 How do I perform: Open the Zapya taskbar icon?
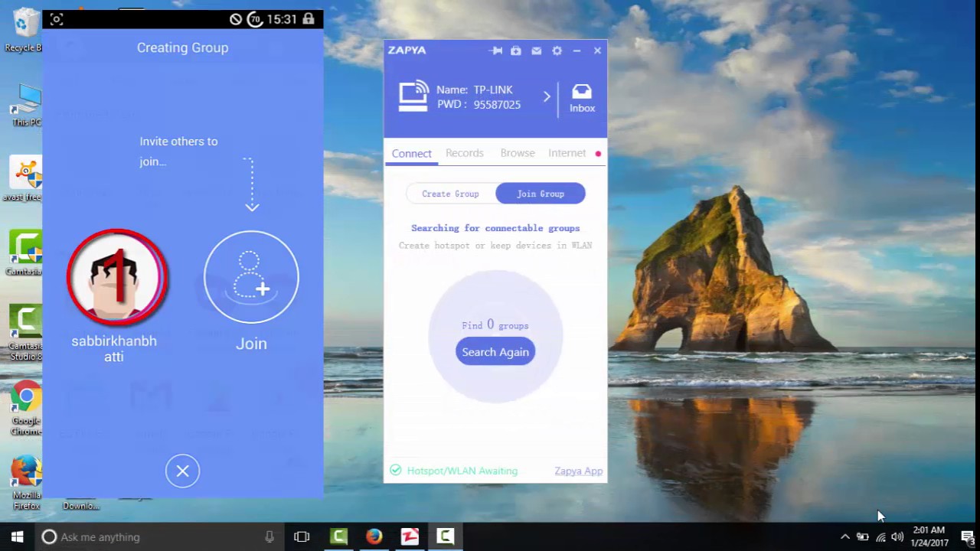pos(410,537)
